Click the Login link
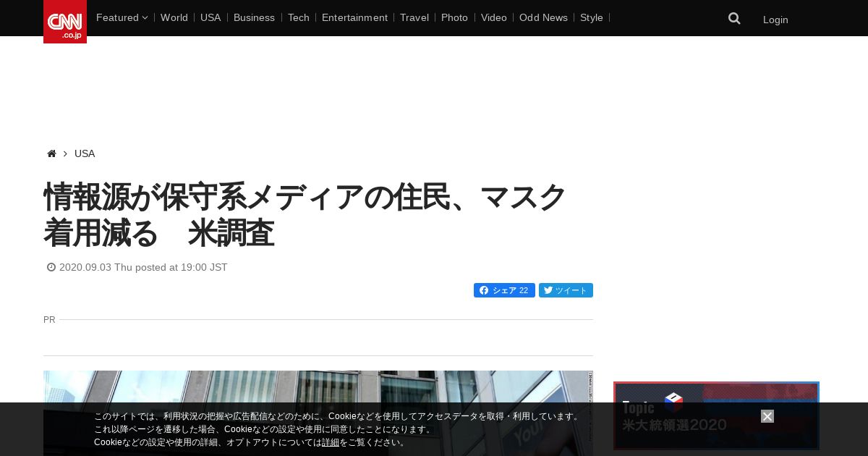 click(x=775, y=20)
